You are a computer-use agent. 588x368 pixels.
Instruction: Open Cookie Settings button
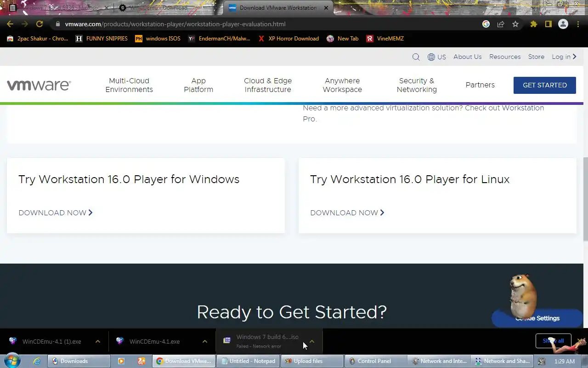tap(537, 318)
